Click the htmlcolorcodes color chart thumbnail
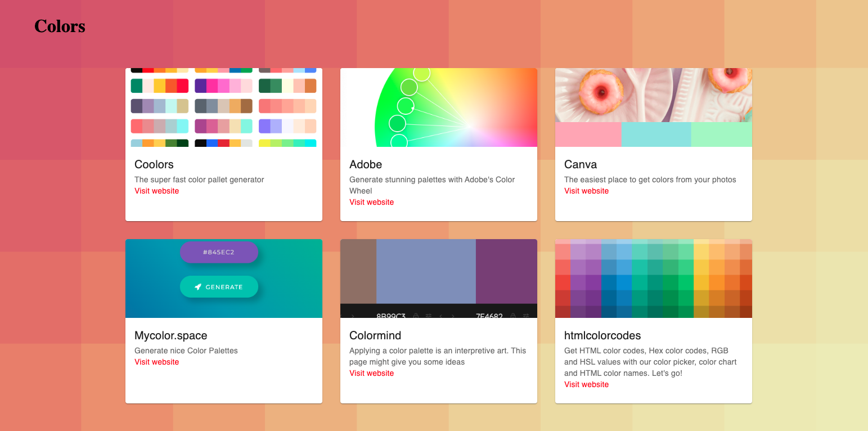The image size is (868, 431). [x=654, y=279]
